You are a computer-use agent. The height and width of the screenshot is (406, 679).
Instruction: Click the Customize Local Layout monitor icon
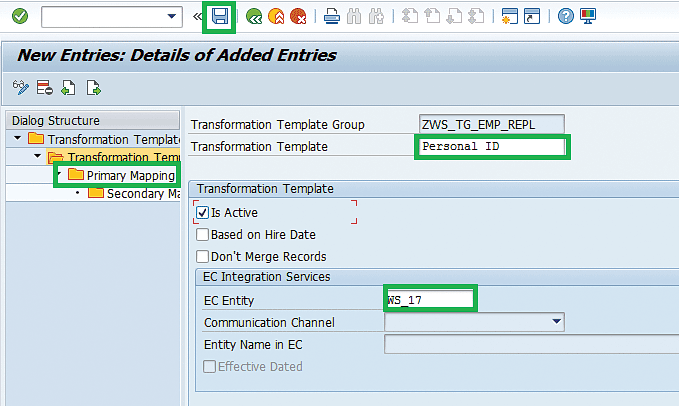[x=588, y=17]
